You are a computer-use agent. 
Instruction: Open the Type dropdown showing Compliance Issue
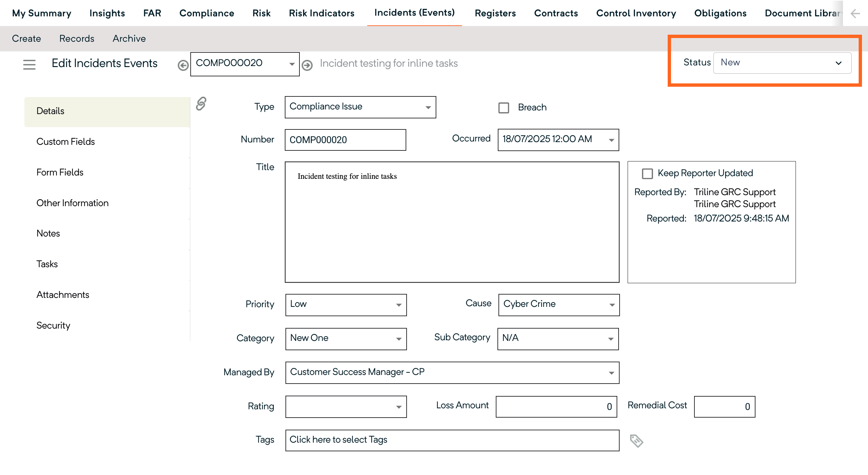coord(360,107)
